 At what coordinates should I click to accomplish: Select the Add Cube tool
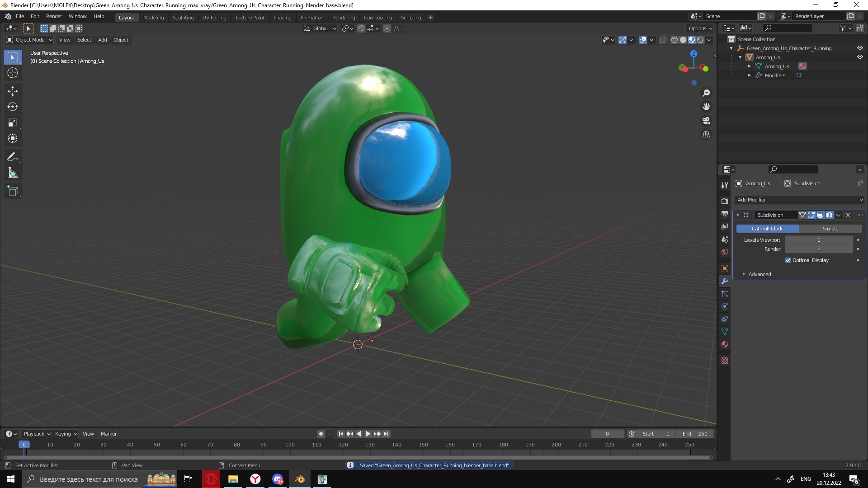(x=13, y=191)
